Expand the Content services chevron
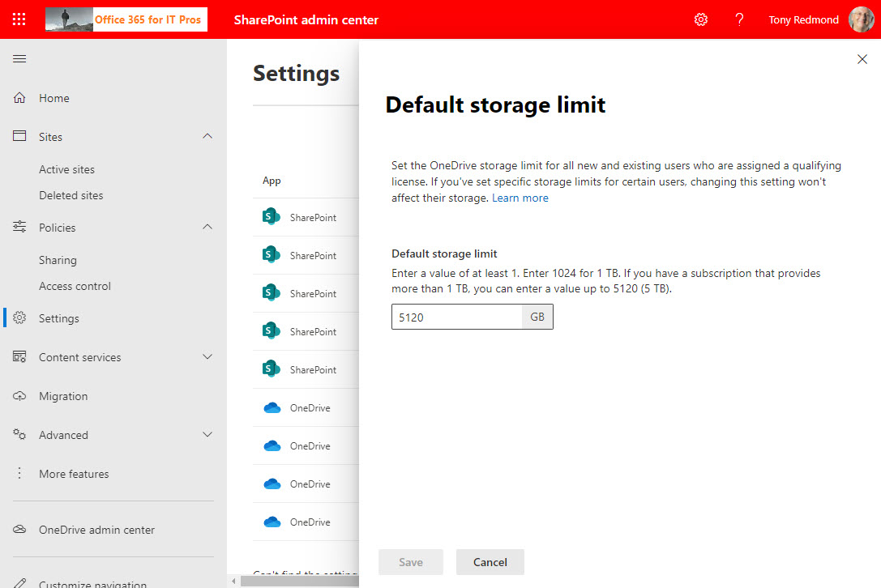881x588 pixels. click(207, 356)
